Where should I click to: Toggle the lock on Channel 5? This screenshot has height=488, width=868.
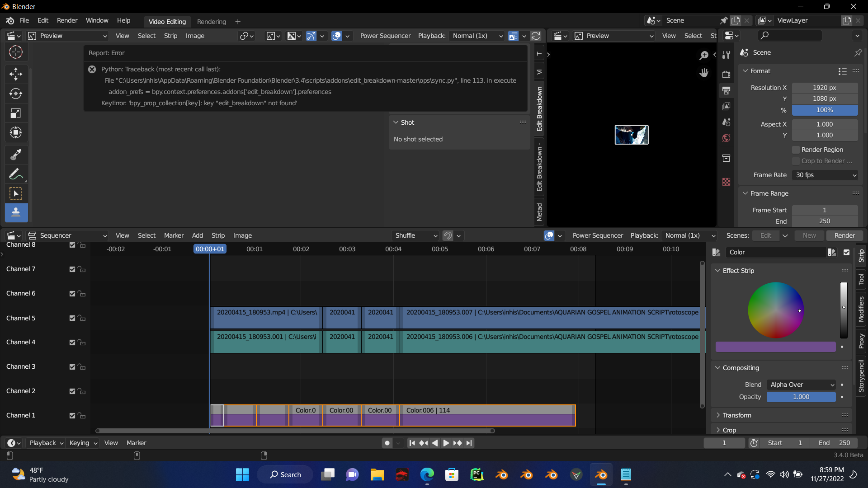click(x=81, y=318)
